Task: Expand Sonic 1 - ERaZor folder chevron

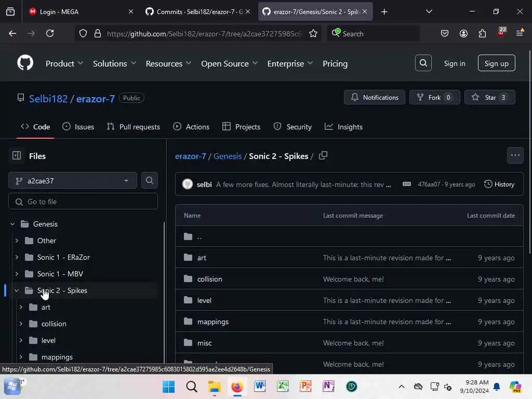Action: click(17, 257)
